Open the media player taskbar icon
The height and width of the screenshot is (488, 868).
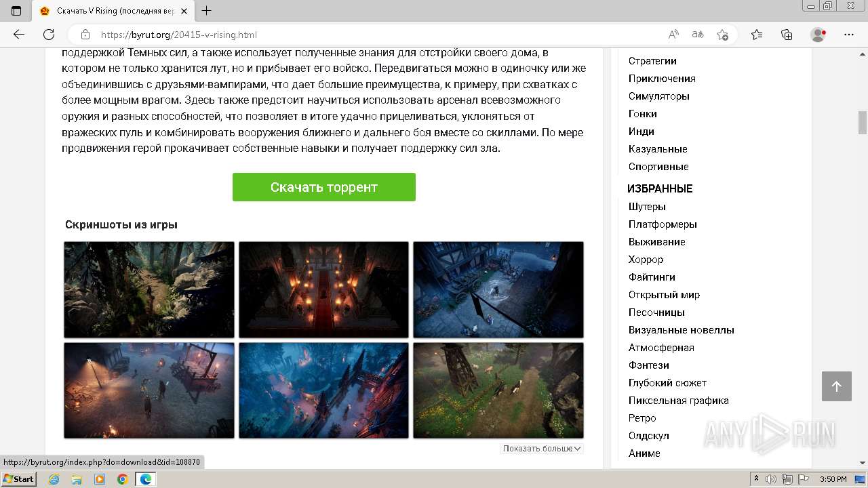(x=100, y=479)
